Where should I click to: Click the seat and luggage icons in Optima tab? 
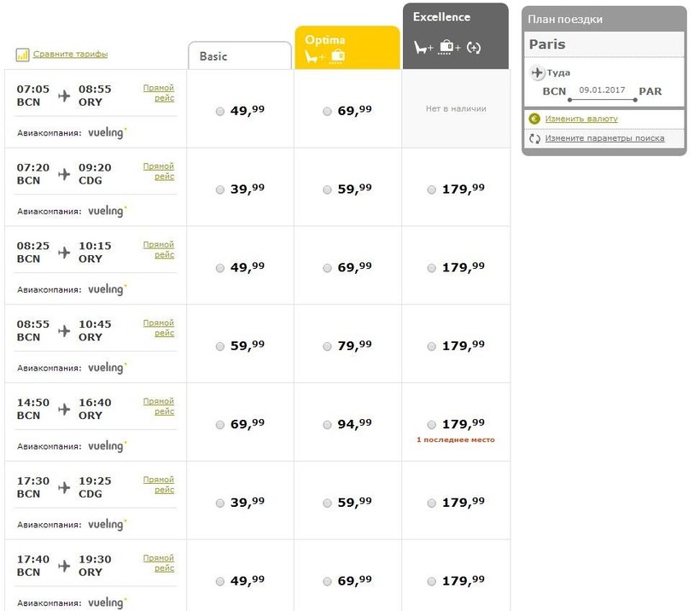[x=325, y=56]
